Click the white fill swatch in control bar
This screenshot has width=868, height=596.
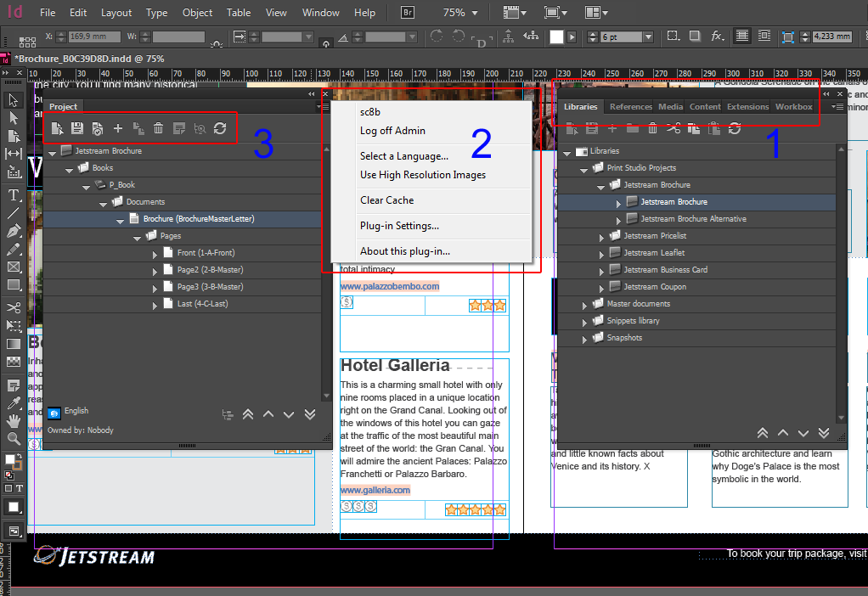[x=556, y=37]
